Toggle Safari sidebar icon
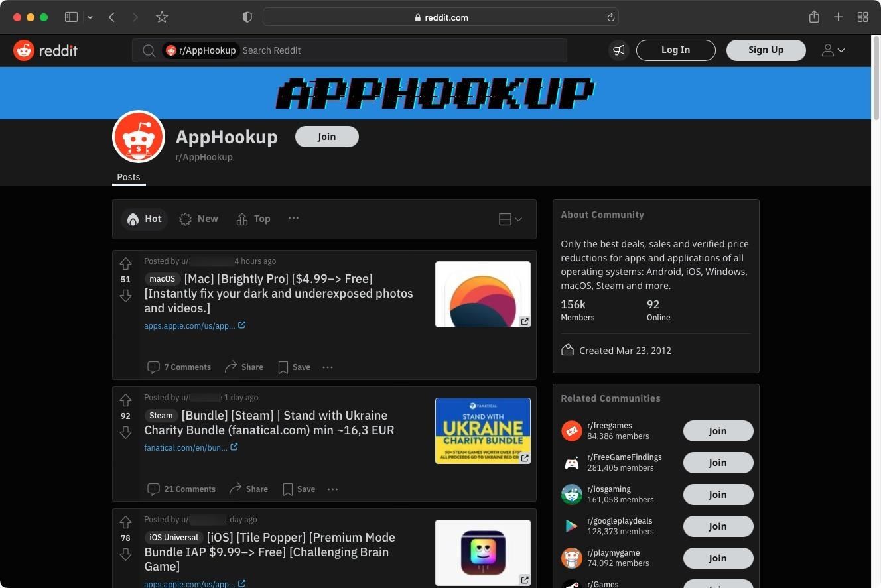881x588 pixels. click(71, 17)
